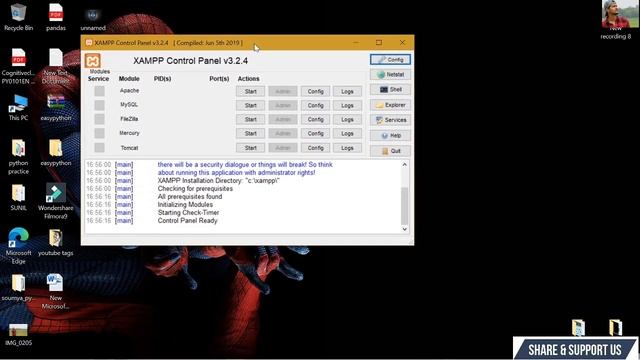Select the New Microsoft Word document icon

click(x=55, y=291)
